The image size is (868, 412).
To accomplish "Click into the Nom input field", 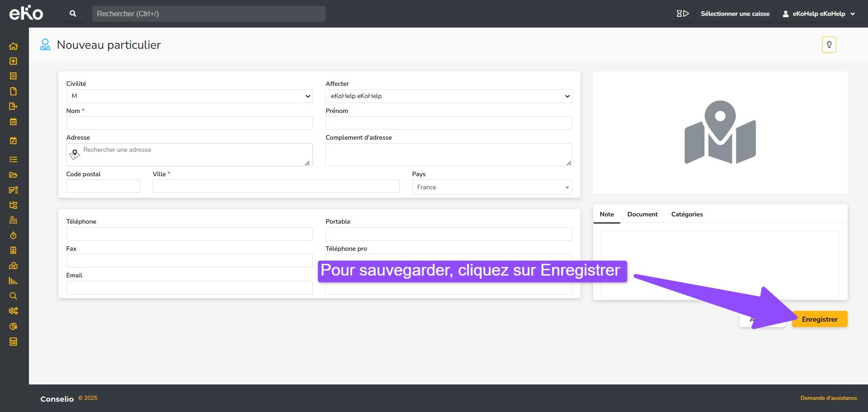I will coord(189,123).
